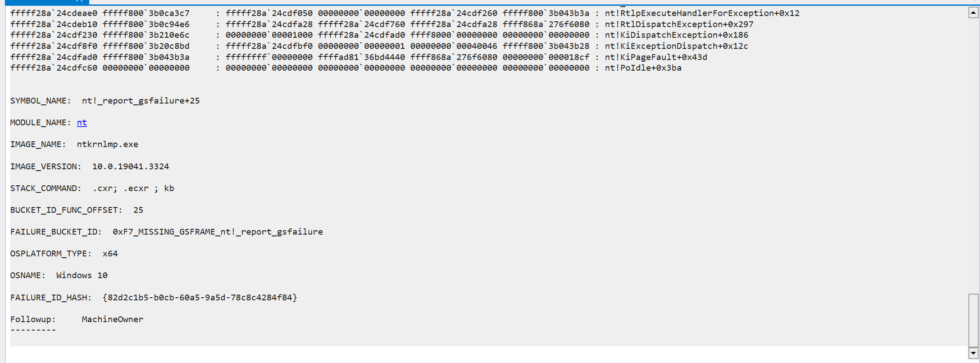Click the nt!KiPageFault+0x43d stack frame
980x363 pixels.
coord(656,57)
